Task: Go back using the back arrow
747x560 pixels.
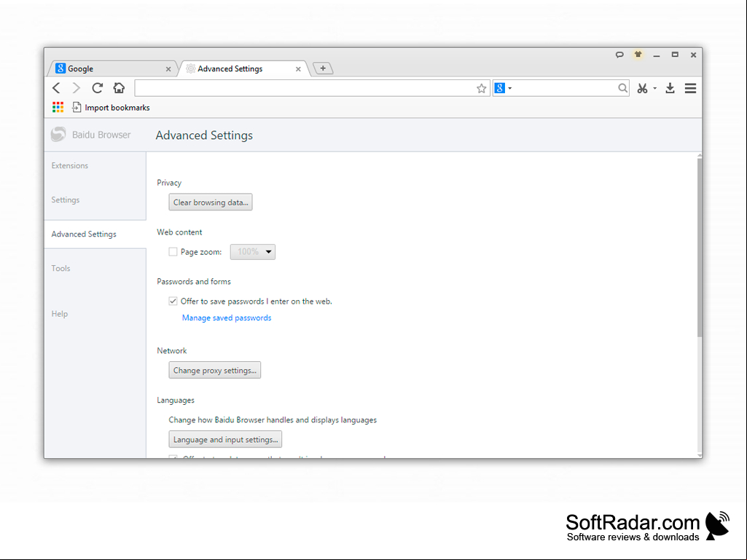Action: [56, 88]
